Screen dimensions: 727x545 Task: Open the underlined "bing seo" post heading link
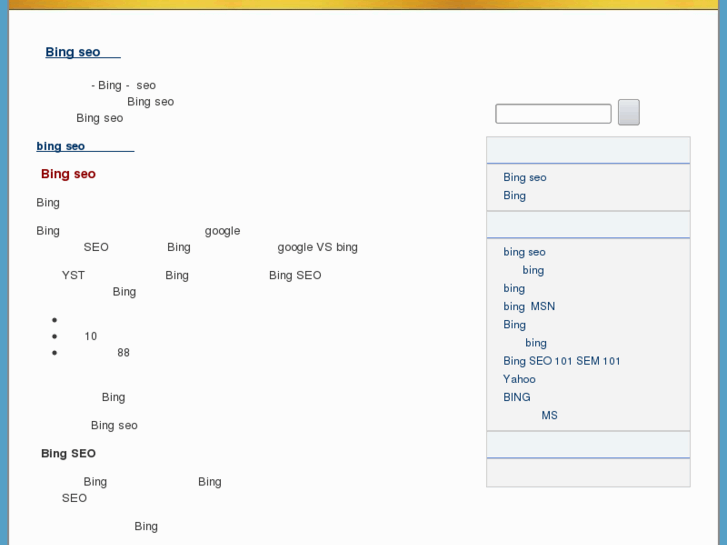click(85, 146)
